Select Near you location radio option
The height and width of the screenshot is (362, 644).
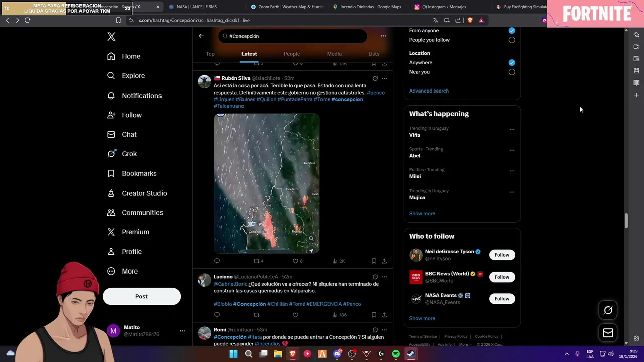tap(512, 72)
